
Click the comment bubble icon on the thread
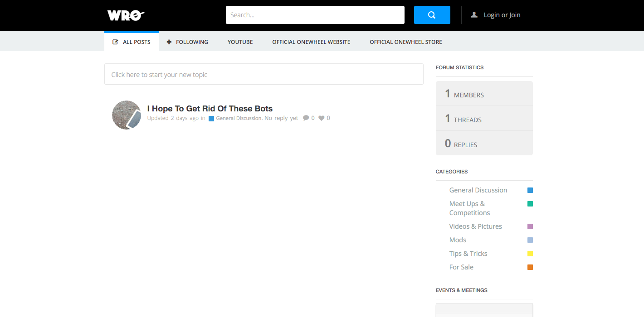[x=305, y=118]
